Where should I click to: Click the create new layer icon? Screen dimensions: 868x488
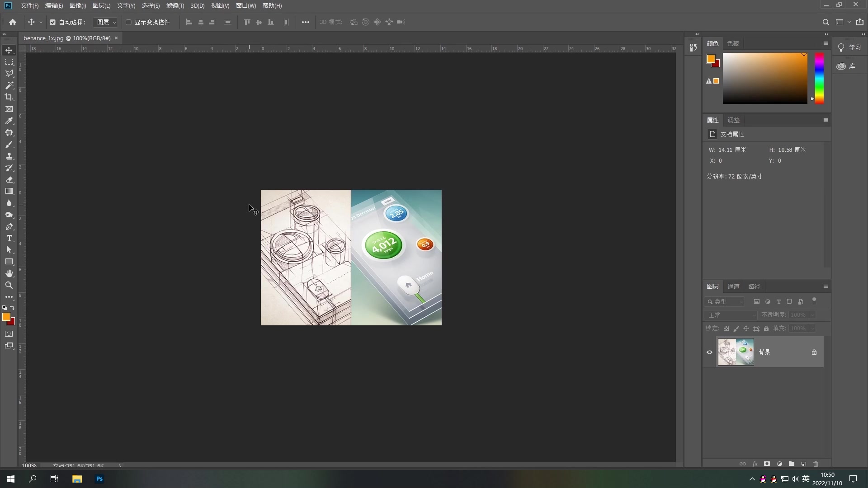coord(804,464)
